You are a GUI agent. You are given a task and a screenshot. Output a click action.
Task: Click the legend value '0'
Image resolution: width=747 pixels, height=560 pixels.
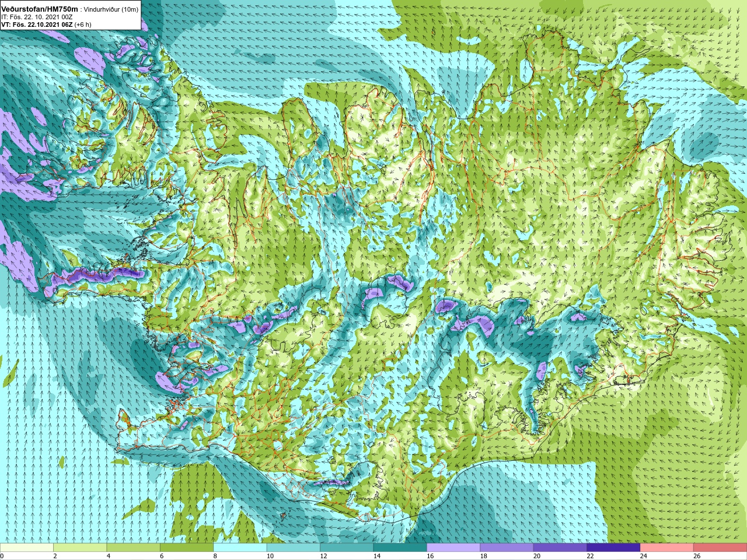(2, 556)
